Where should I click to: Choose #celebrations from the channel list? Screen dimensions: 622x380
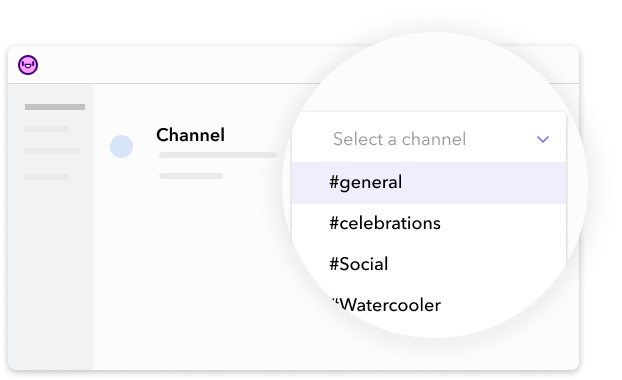pos(385,223)
